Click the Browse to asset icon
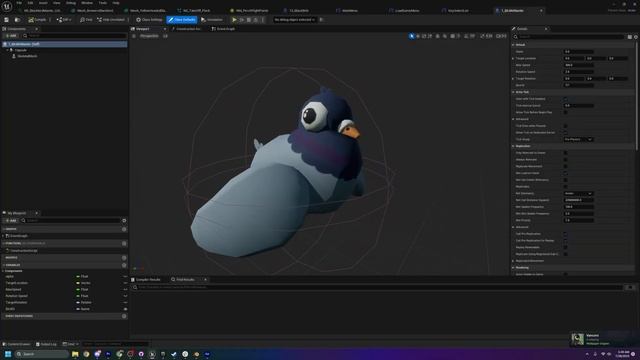640x360 pixels. [x=18, y=20]
